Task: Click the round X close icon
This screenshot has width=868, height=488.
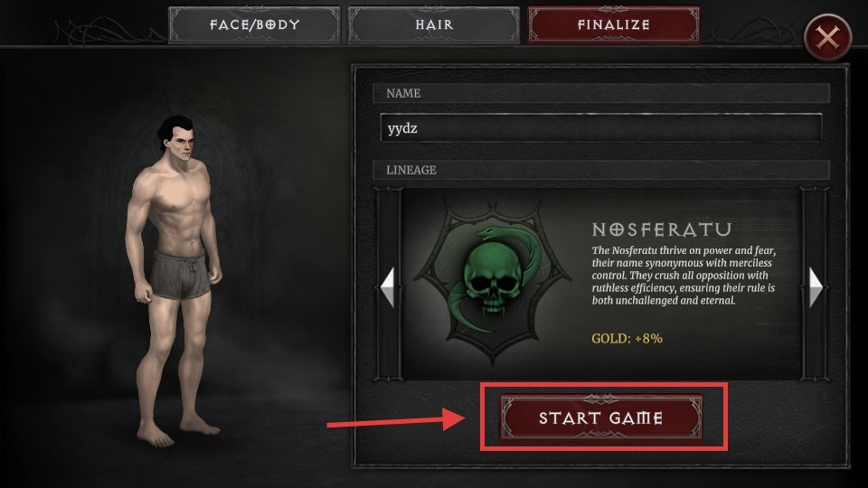Action: pos(827,38)
